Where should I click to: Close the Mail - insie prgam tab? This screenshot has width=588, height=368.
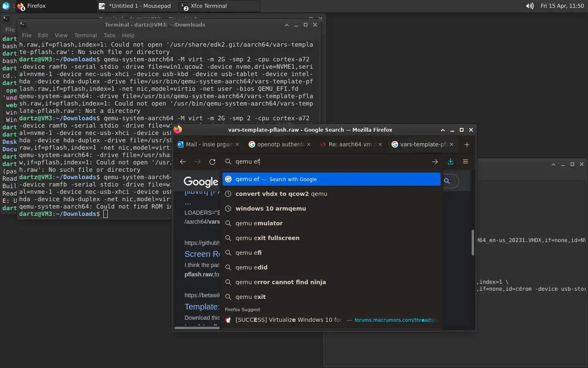(x=237, y=144)
